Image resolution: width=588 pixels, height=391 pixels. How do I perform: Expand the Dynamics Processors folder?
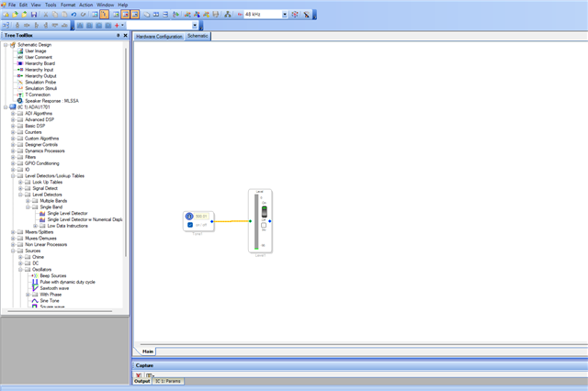coord(13,151)
